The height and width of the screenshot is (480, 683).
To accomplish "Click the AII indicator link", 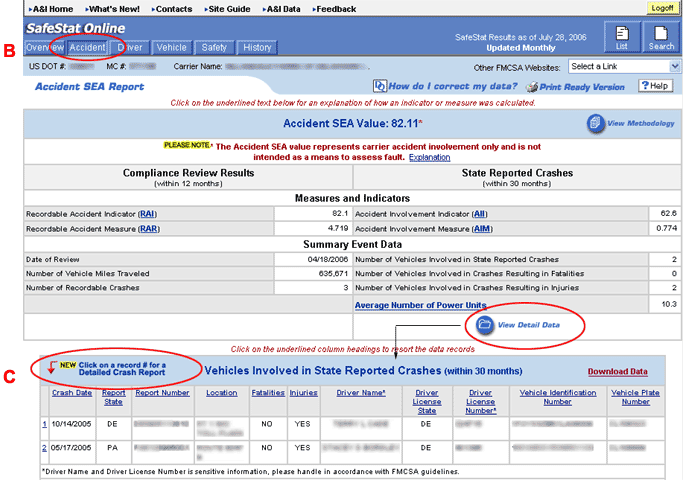I will 480,214.
